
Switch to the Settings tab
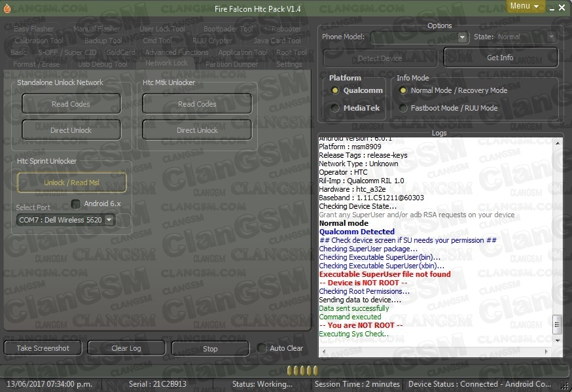(289, 64)
